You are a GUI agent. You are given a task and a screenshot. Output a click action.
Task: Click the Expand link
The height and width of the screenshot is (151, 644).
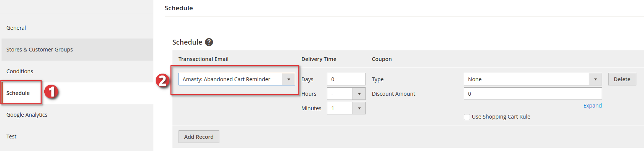[x=592, y=106]
